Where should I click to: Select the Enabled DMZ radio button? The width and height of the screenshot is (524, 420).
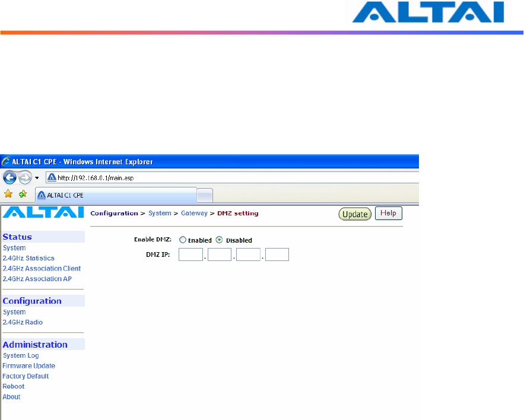(182, 240)
